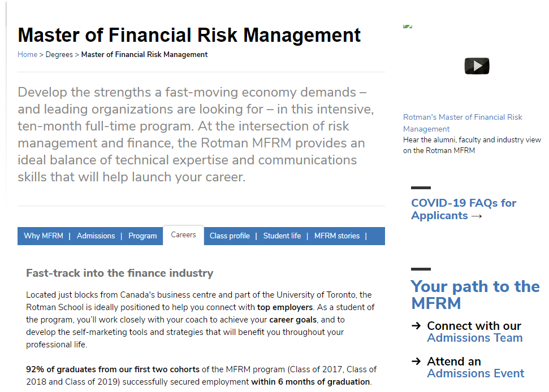This screenshot has height=392, width=549.
Task: Click the Degrees breadcrumb
Action: click(59, 55)
